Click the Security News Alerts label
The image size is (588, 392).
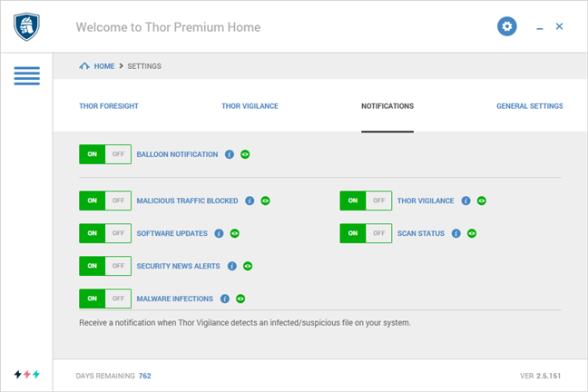point(178,266)
